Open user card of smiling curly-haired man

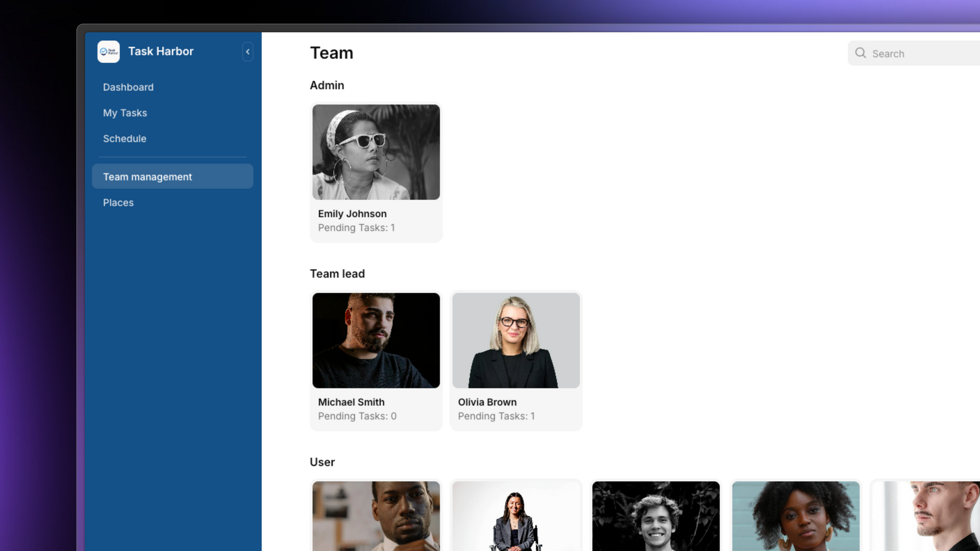point(656,515)
